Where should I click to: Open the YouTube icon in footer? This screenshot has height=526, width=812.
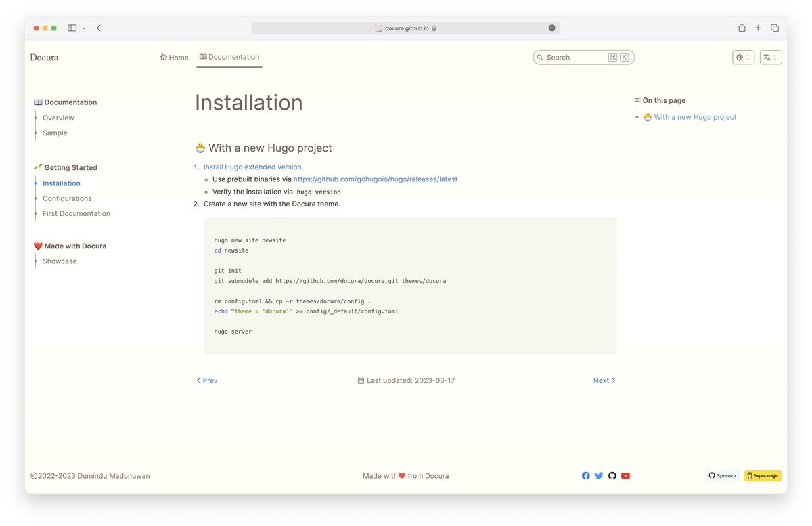625,476
